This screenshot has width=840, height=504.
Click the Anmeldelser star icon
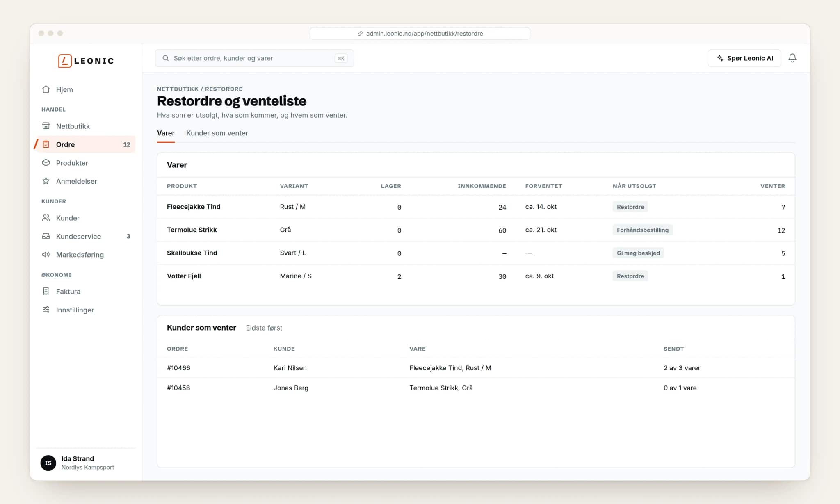pyautogui.click(x=46, y=181)
